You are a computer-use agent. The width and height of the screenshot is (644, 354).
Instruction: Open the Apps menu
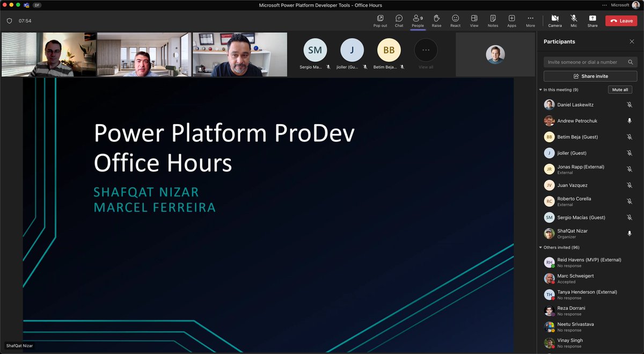tap(511, 21)
